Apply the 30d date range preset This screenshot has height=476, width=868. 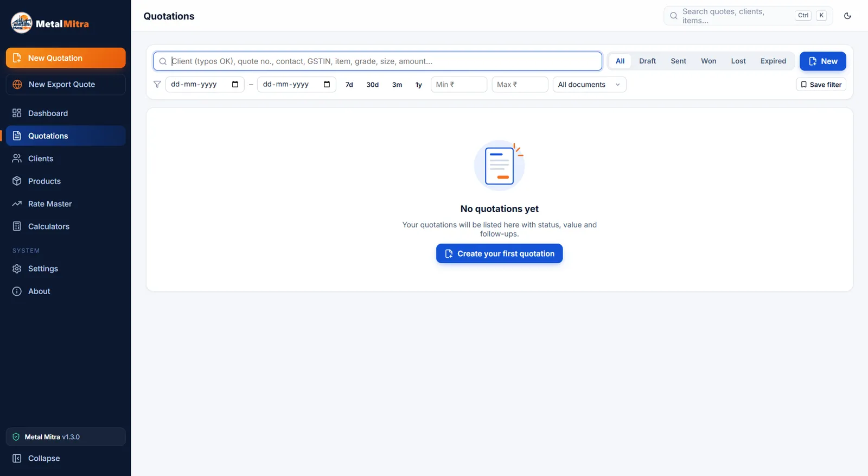coord(373,84)
